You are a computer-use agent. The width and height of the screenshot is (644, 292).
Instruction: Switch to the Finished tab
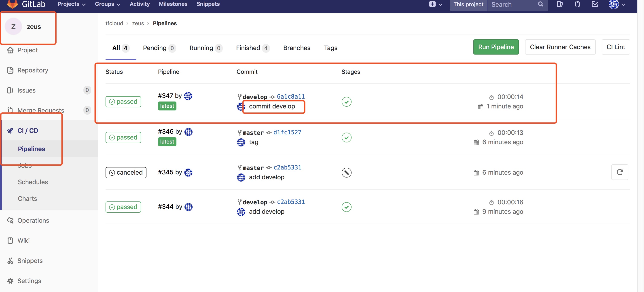[x=252, y=48]
